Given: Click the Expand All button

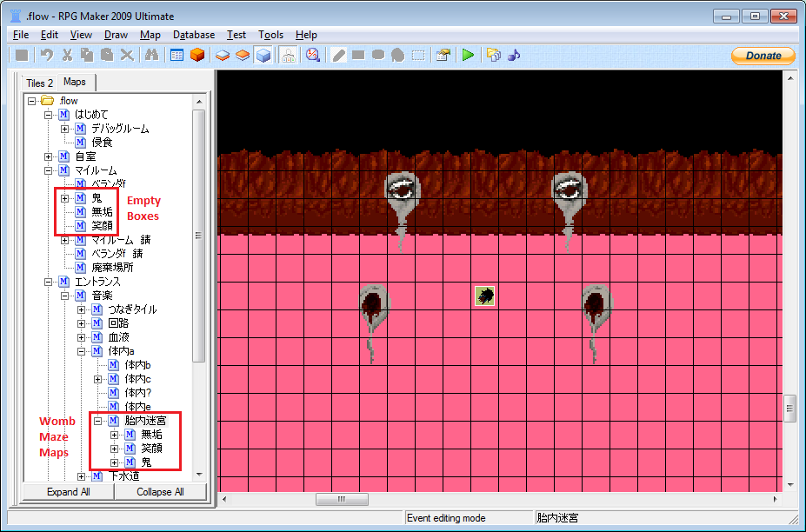Looking at the screenshot, I should [x=69, y=492].
